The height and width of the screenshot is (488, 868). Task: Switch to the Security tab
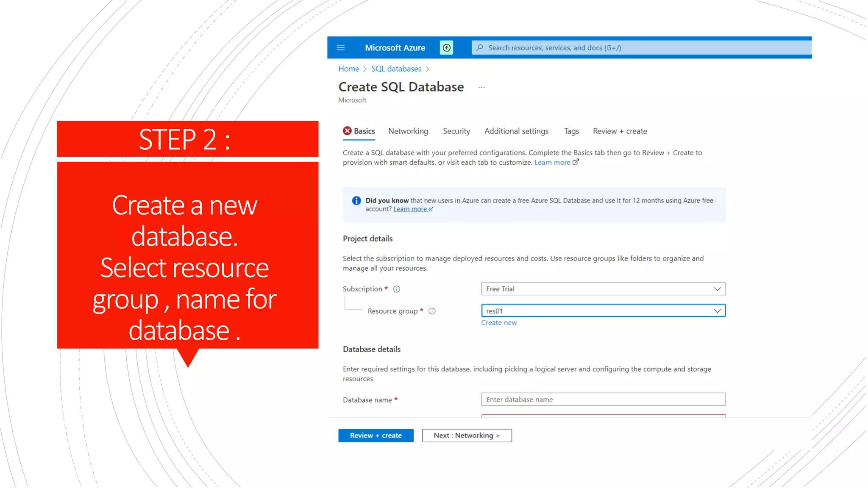pyautogui.click(x=456, y=131)
